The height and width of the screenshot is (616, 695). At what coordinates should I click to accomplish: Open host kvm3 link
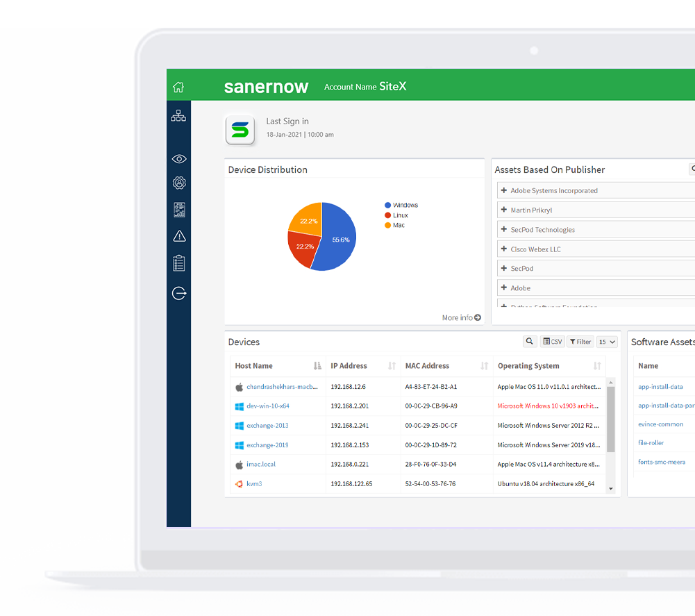coord(254,484)
